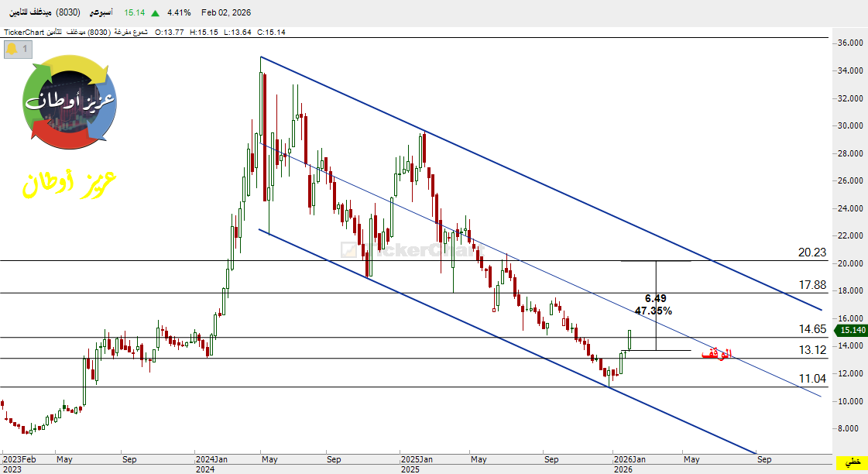Image resolution: width=868 pixels, height=474 pixels.
Task: Click the 4.41% change value in header
Action: 179,12
